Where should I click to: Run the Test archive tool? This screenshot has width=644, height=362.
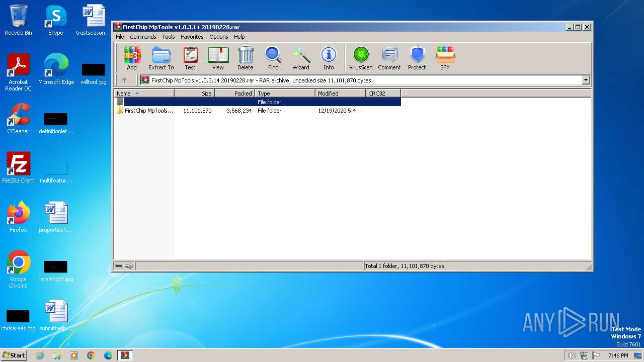(190, 58)
